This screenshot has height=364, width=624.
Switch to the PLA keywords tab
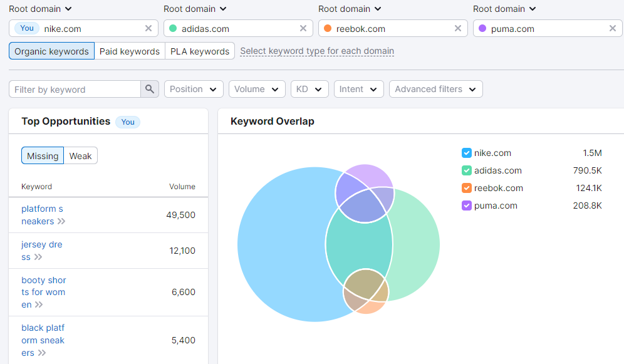(200, 51)
